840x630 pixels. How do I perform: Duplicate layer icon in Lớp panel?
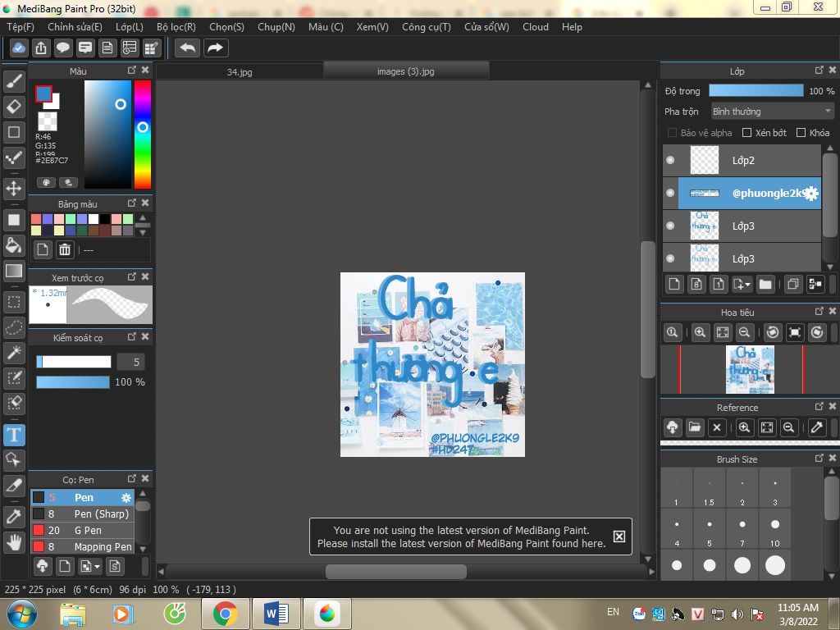pyautogui.click(x=793, y=284)
